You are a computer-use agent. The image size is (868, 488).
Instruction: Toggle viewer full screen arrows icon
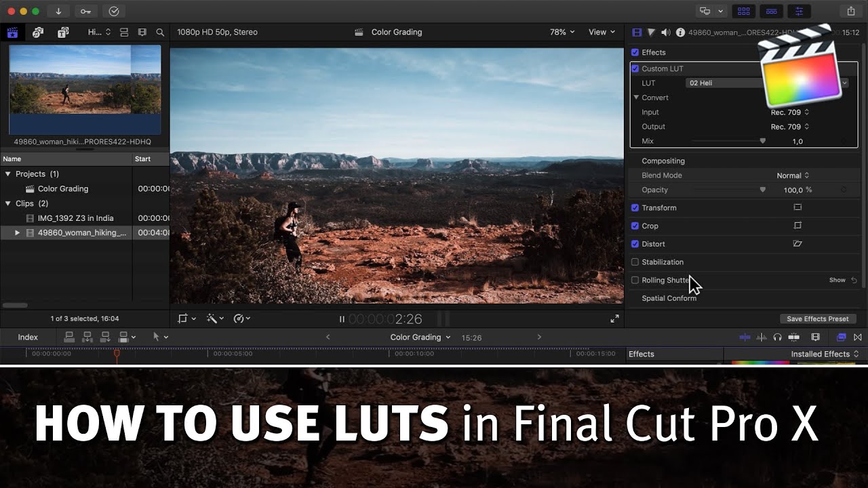tap(614, 319)
